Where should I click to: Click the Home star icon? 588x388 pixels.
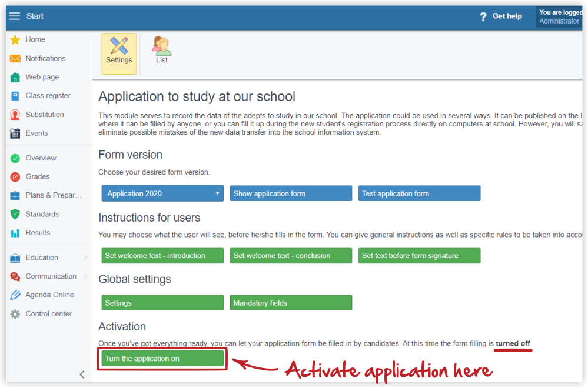pos(15,39)
